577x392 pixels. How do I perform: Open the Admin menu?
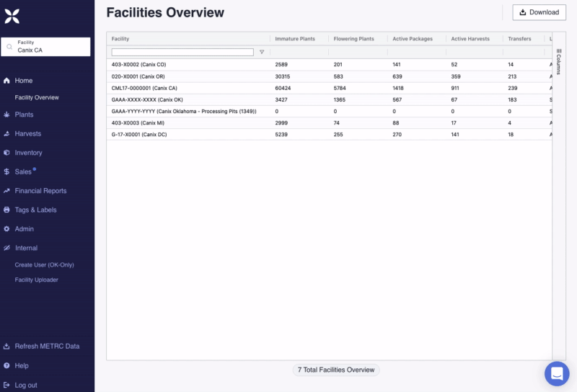[25, 228]
